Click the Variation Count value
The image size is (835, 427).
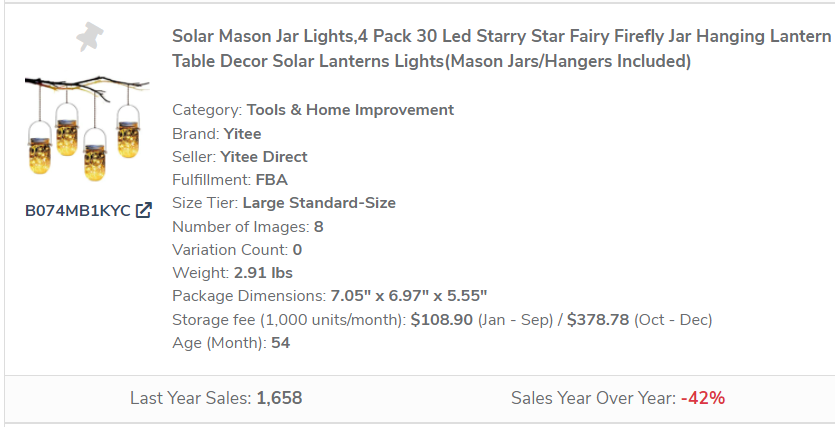click(297, 250)
